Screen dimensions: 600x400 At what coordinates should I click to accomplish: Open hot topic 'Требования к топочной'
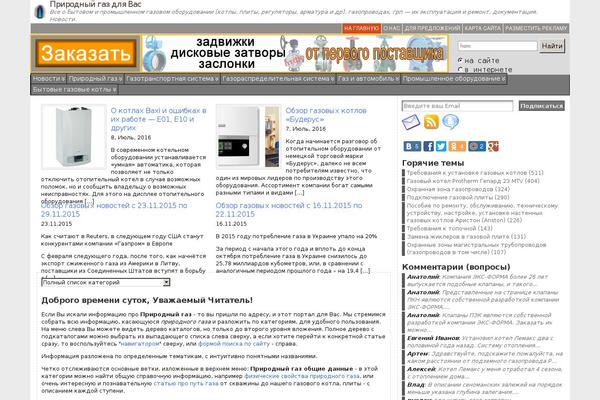click(x=449, y=229)
